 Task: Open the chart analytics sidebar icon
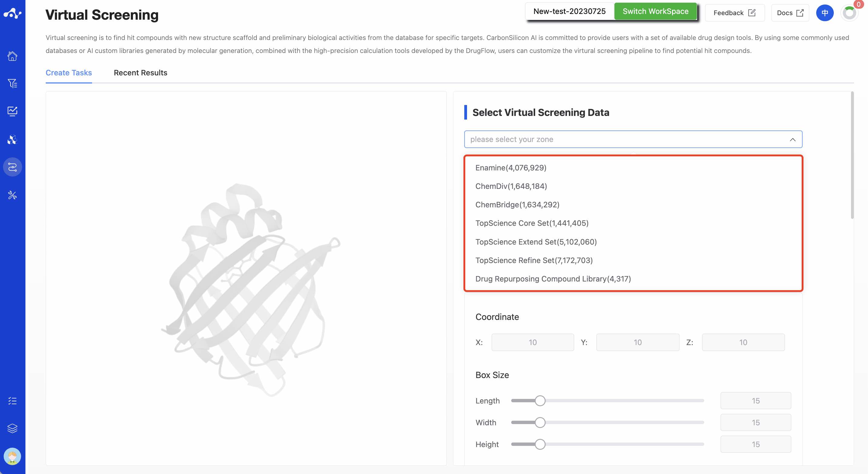[x=12, y=111]
